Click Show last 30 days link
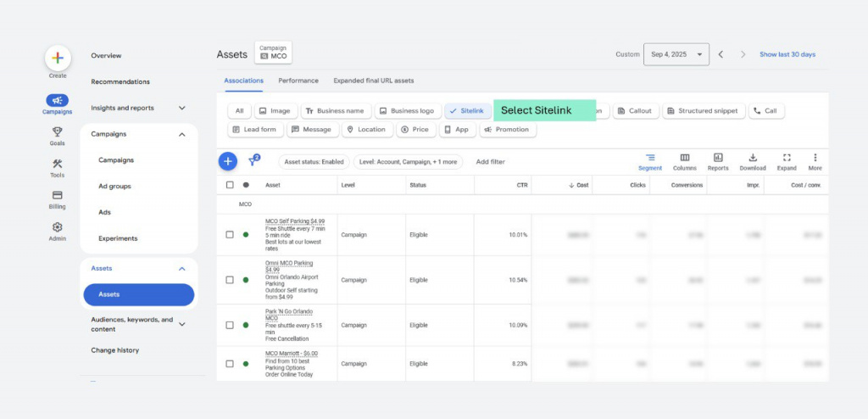This screenshot has height=419, width=868. coord(787,54)
